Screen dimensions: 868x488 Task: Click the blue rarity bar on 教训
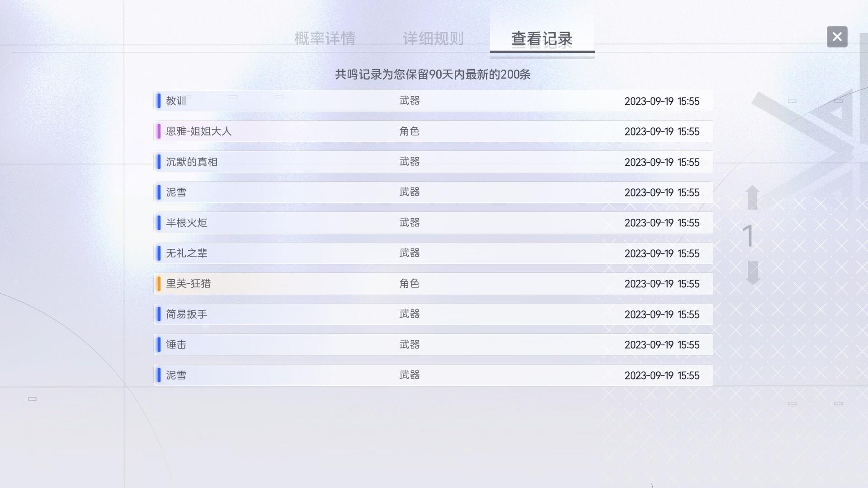[159, 101]
